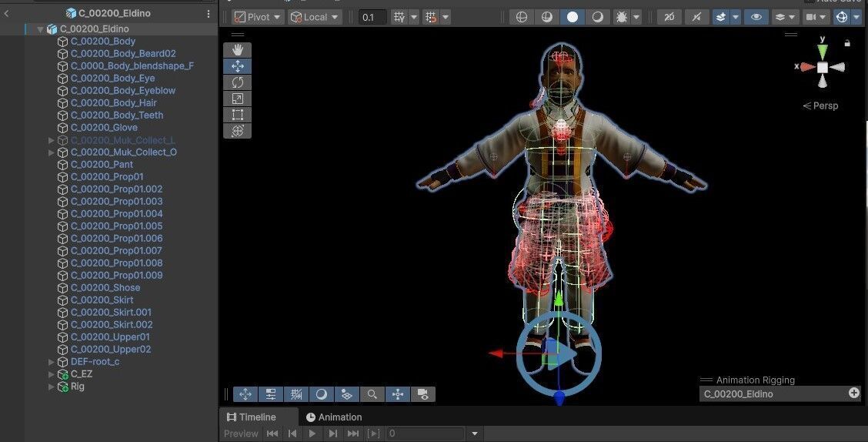Expand the C_EZ tree item
The height and width of the screenshot is (442, 868).
point(52,374)
